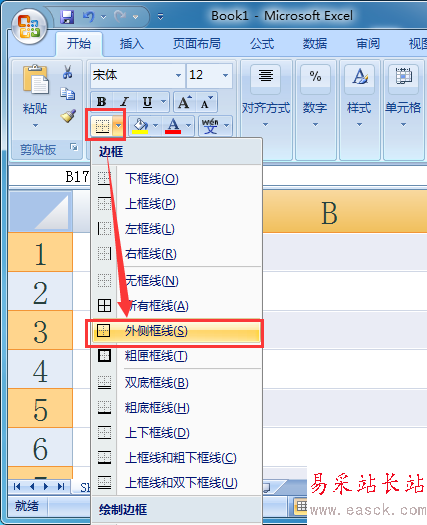Open the 公式 tab
Viewport: 427px width, 525px height.
click(x=262, y=44)
